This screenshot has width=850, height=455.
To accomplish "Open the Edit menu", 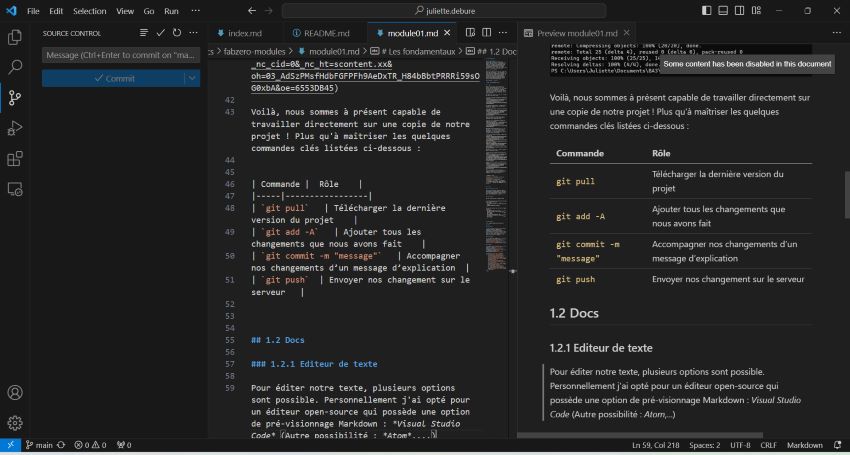I will tap(56, 11).
